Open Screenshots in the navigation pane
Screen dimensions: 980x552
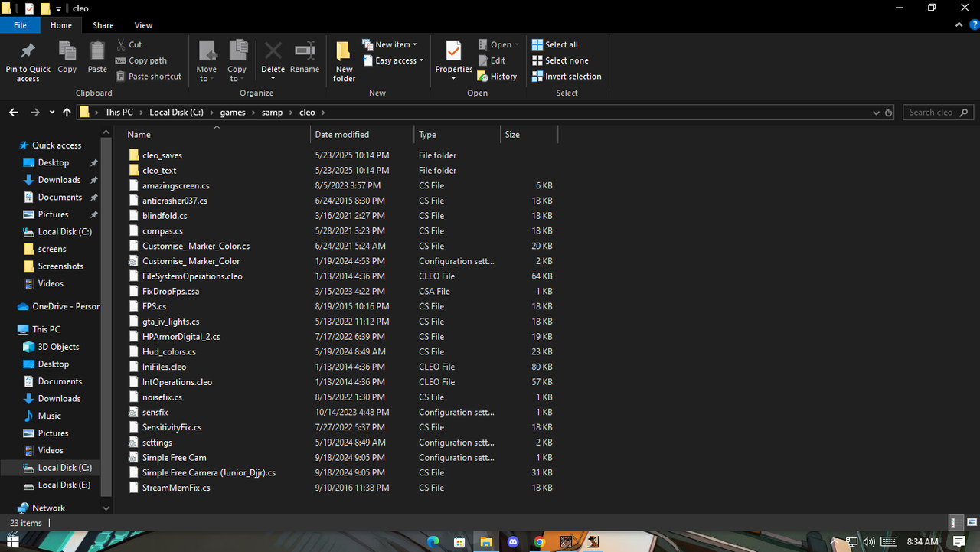[x=60, y=266]
